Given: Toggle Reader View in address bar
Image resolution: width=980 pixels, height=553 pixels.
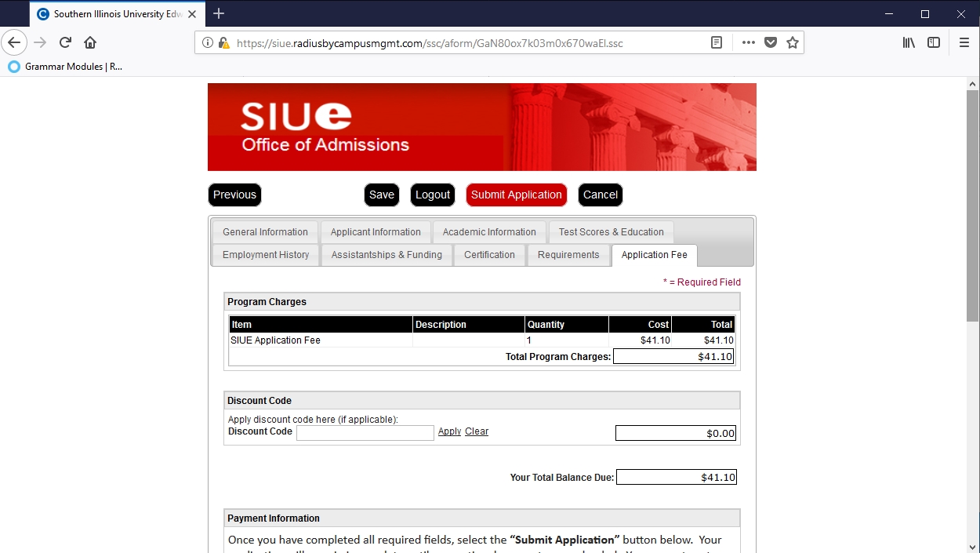Looking at the screenshot, I should [717, 43].
